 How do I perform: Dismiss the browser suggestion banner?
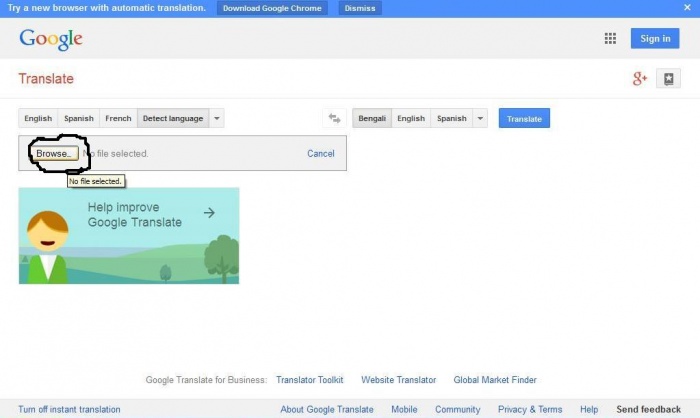tap(360, 8)
